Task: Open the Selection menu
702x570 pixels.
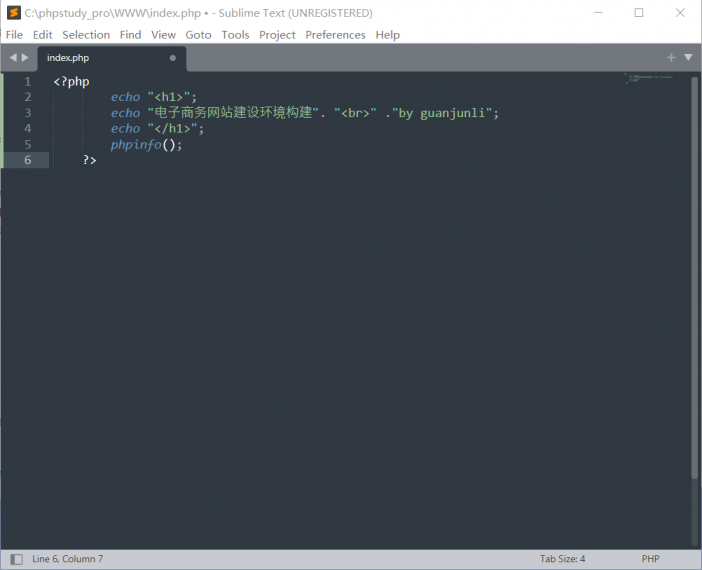Action: (x=86, y=34)
